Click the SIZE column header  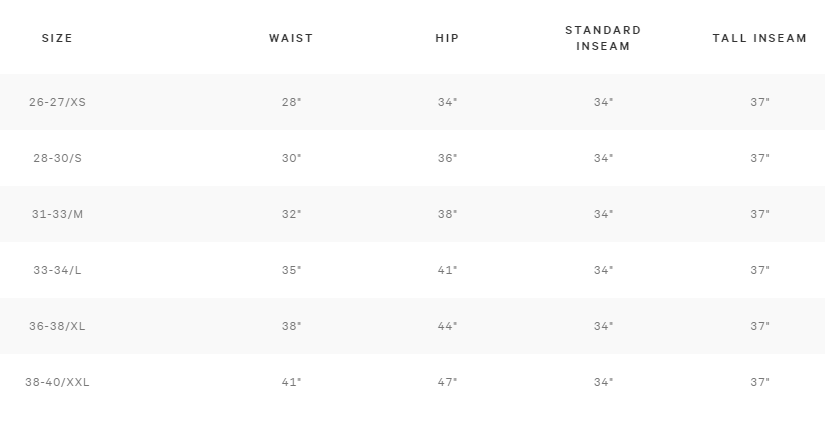tap(57, 38)
